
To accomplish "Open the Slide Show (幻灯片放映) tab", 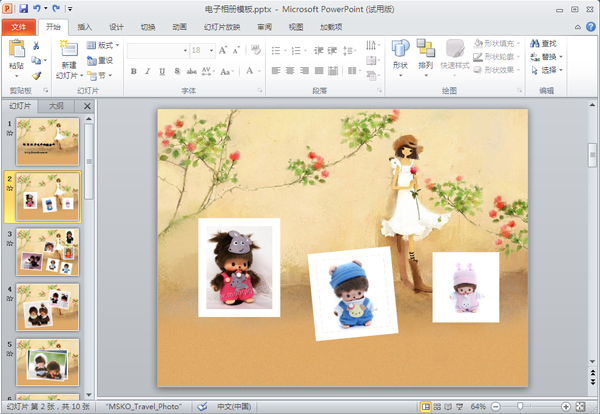I will 222,27.
